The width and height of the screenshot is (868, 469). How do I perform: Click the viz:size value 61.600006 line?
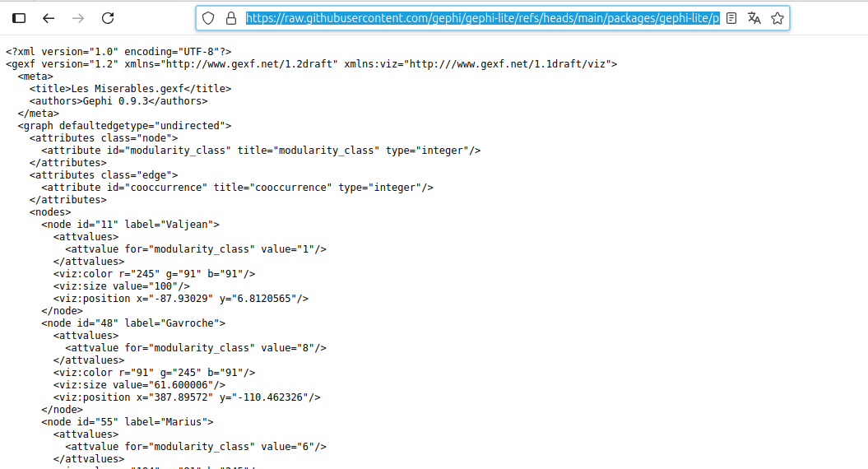(x=139, y=385)
